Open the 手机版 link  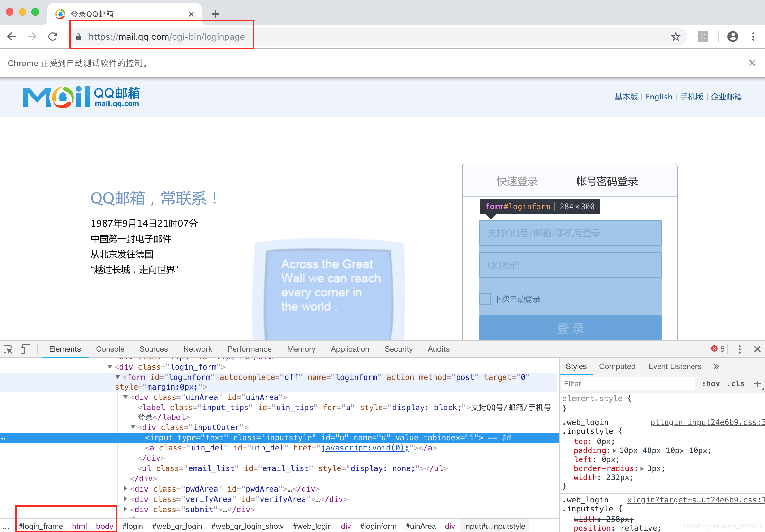tap(692, 97)
